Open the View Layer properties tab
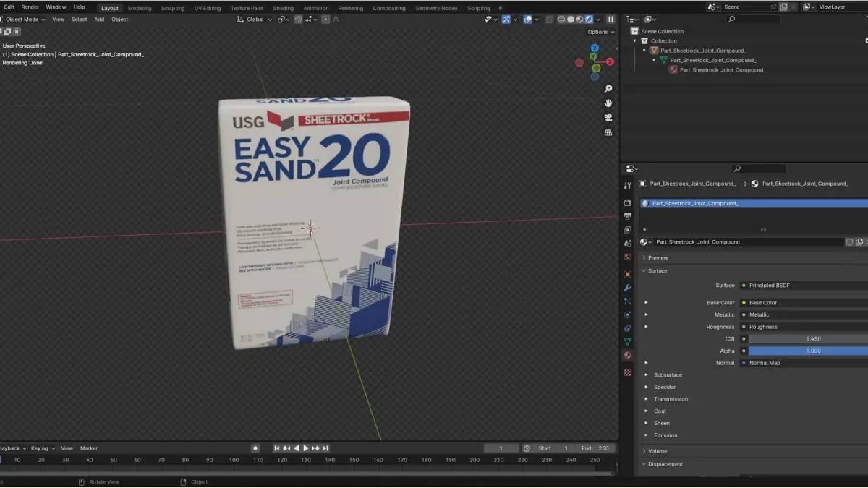 [x=627, y=230]
